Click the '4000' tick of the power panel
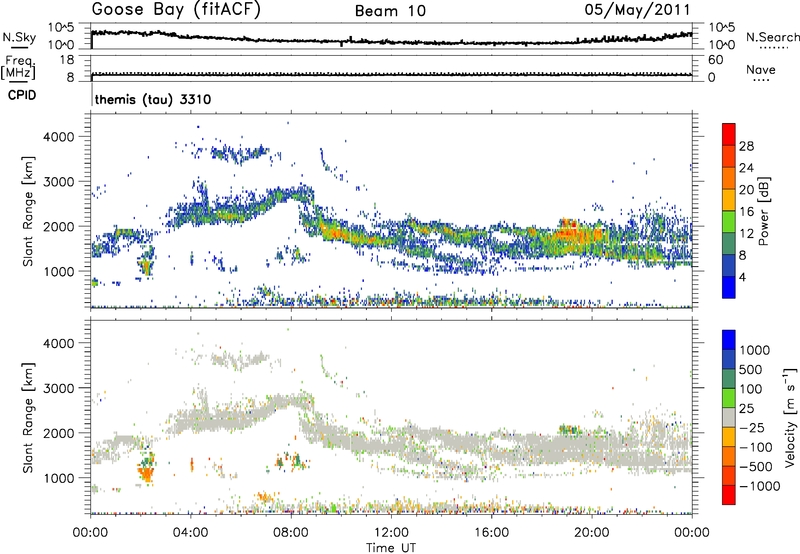Viewport: 800px width, 554px height. (58, 137)
